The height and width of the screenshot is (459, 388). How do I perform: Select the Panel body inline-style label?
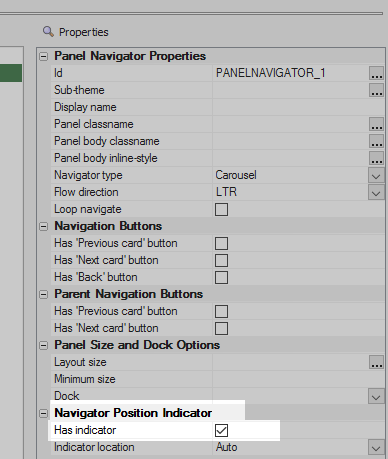click(x=106, y=158)
